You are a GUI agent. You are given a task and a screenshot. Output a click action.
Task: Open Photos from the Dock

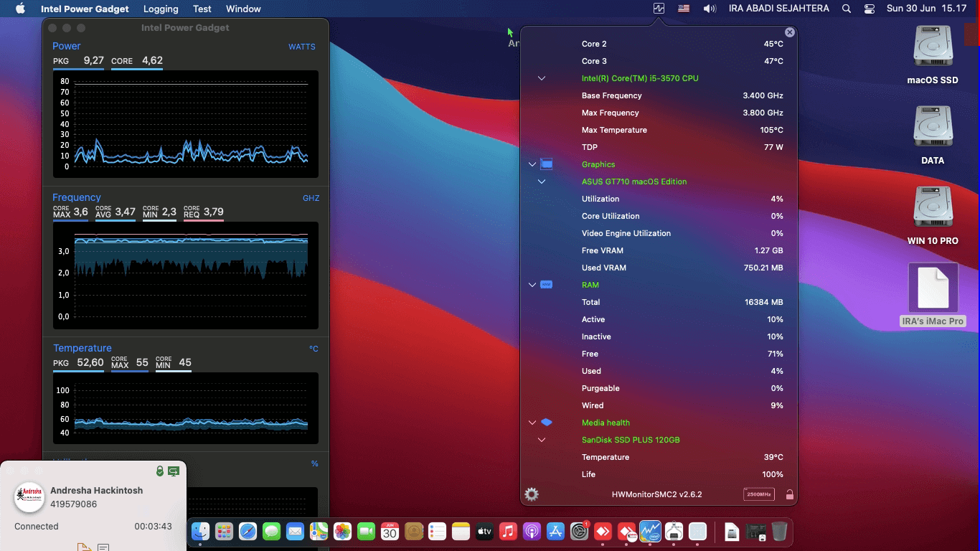click(342, 532)
